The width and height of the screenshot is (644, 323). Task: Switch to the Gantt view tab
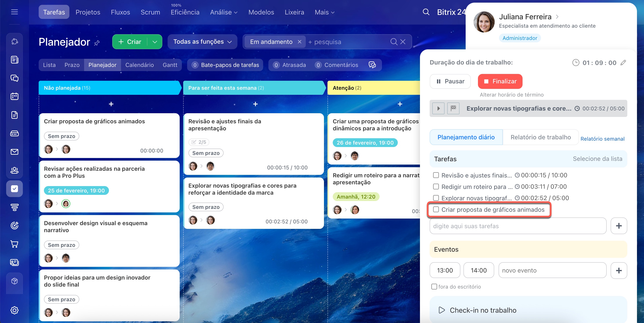point(170,65)
